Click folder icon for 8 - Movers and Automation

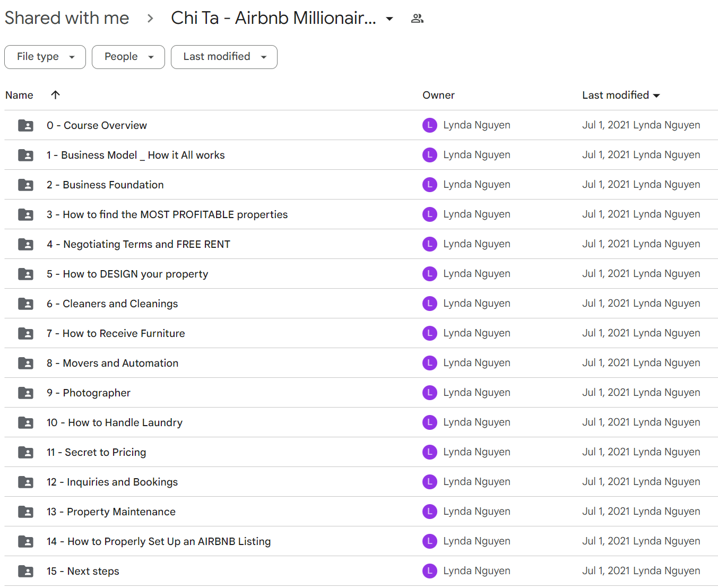[25, 363]
